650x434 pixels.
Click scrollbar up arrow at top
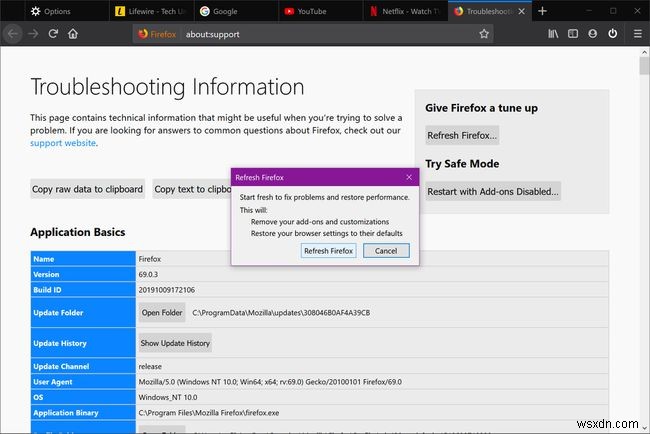click(644, 52)
